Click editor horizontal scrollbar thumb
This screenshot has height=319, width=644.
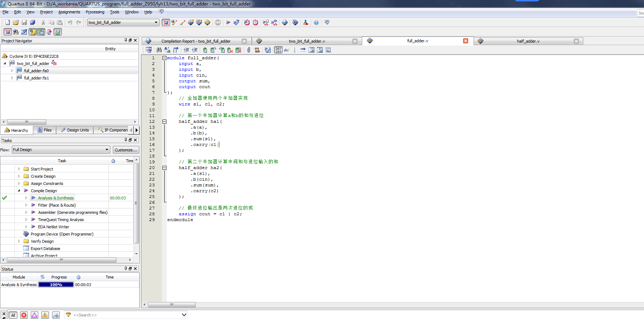click(x=171, y=305)
